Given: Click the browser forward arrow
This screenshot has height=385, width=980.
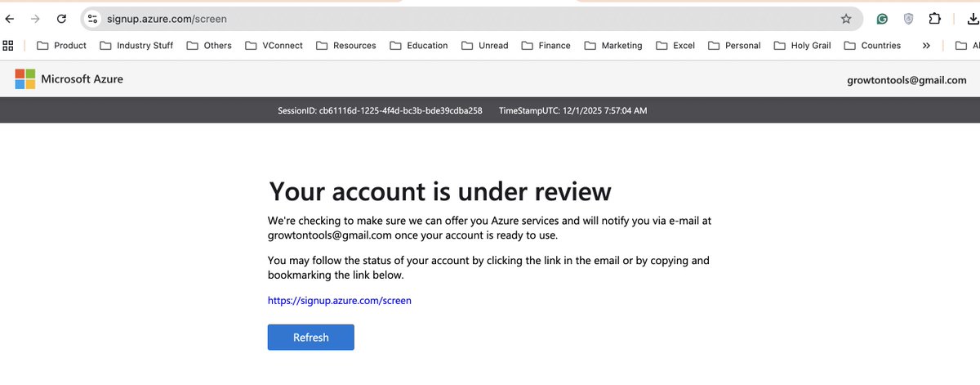Looking at the screenshot, I should [34, 18].
